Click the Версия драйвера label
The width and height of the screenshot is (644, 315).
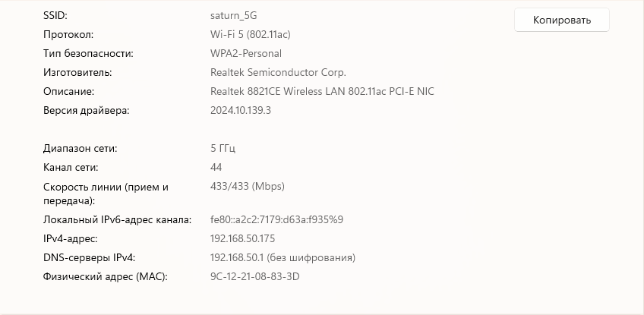(x=87, y=111)
